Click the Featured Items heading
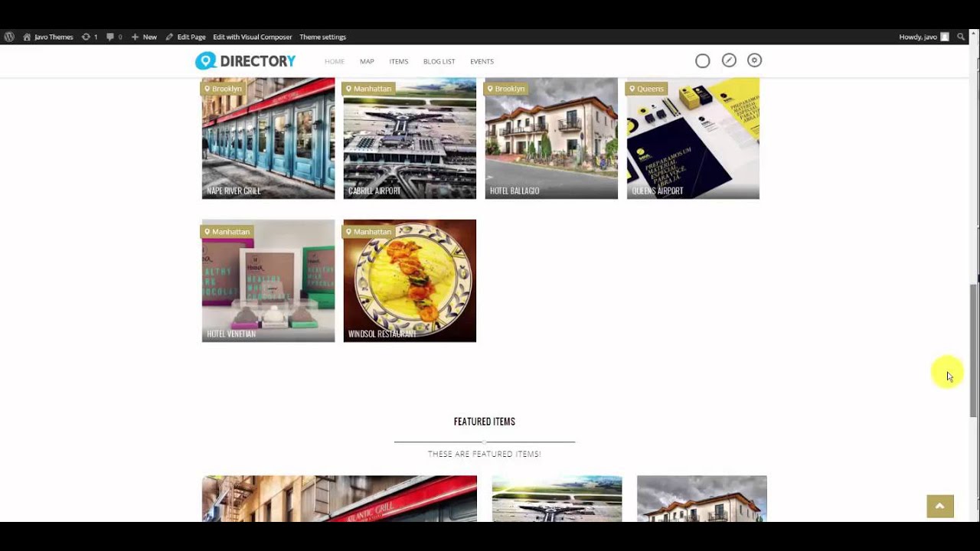 coord(485,422)
